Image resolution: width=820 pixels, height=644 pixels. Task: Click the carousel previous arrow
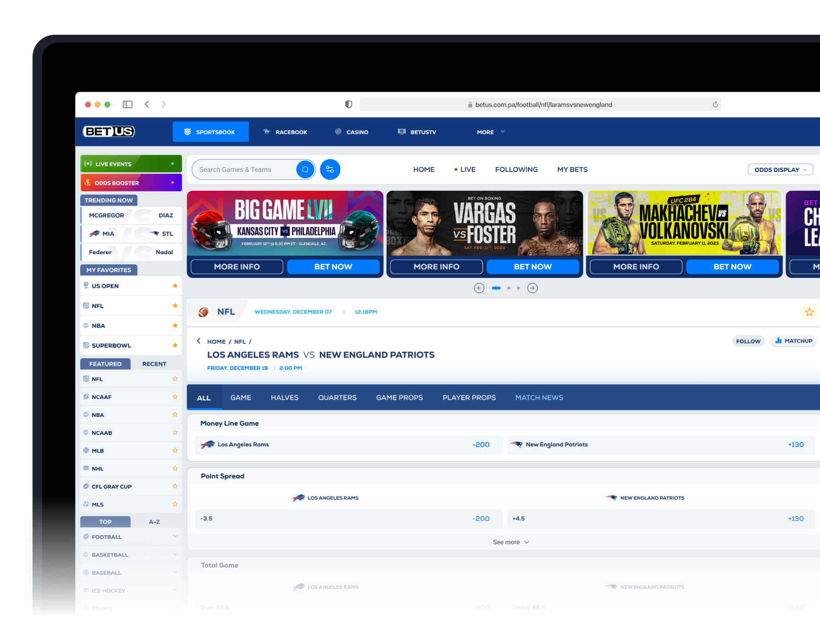(x=479, y=288)
